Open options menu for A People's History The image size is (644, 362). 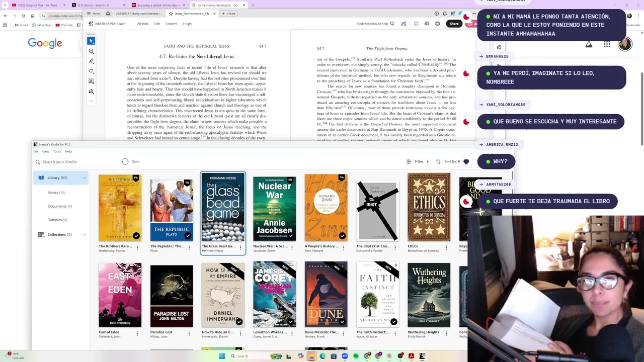[343, 247]
